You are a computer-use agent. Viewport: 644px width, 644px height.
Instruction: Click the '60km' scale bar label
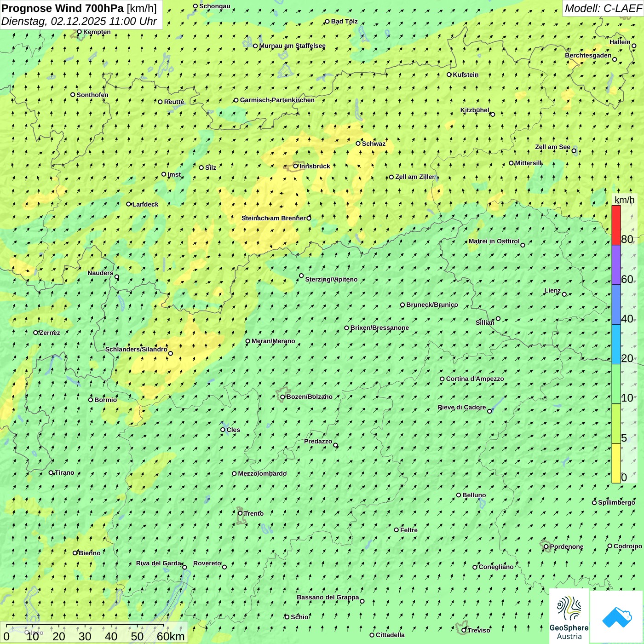point(171,636)
